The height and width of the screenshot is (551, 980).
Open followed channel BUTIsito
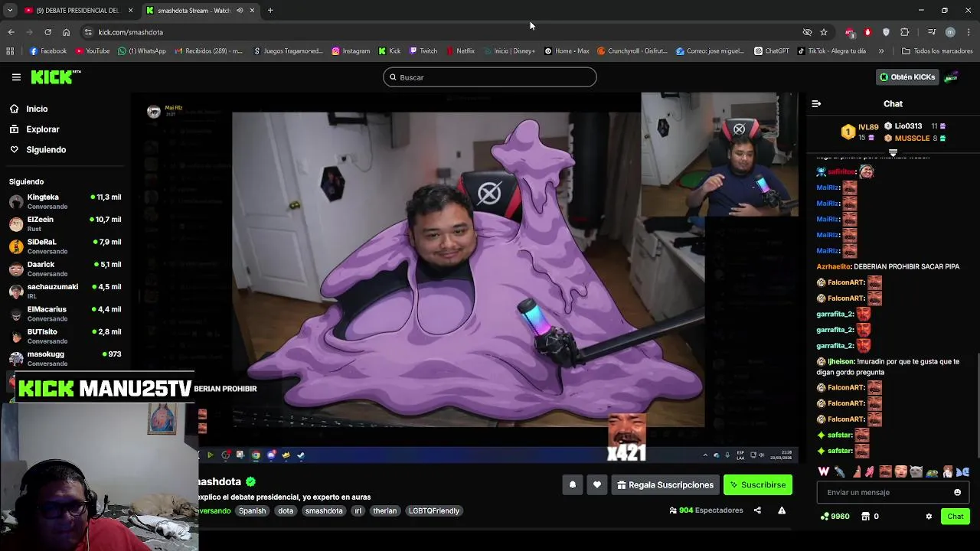(65, 336)
